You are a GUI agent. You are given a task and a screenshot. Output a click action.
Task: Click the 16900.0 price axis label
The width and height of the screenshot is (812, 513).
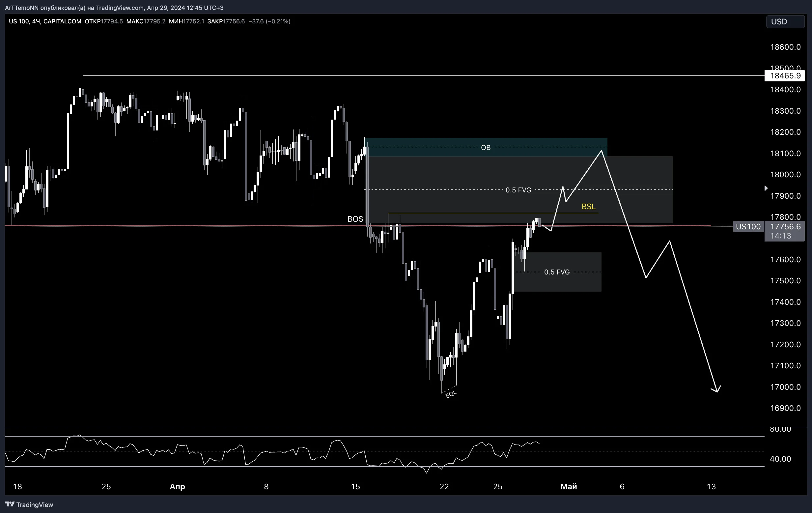pyautogui.click(x=785, y=408)
